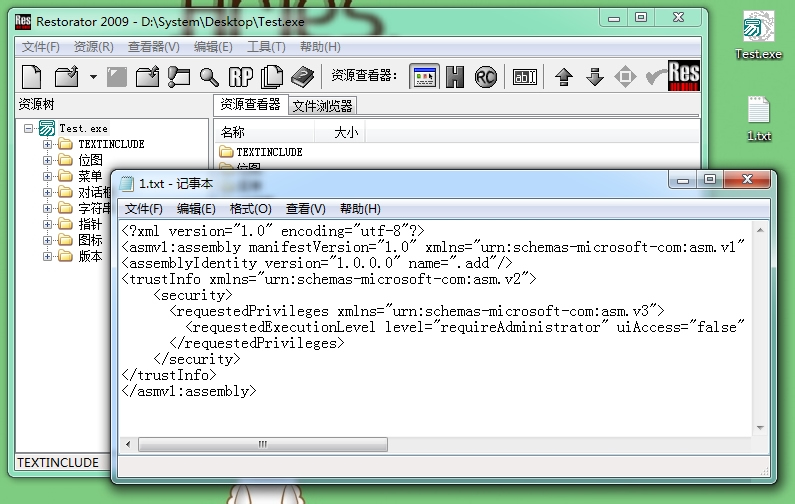
Task: Click inside Notepad text on requireAdministrator
Action: pos(520,328)
